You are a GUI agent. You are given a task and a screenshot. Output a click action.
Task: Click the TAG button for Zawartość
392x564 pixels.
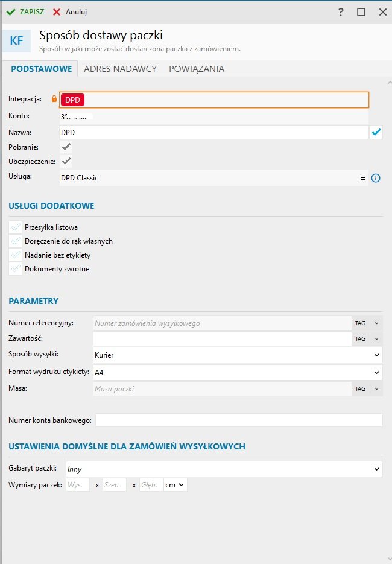coord(361,339)
